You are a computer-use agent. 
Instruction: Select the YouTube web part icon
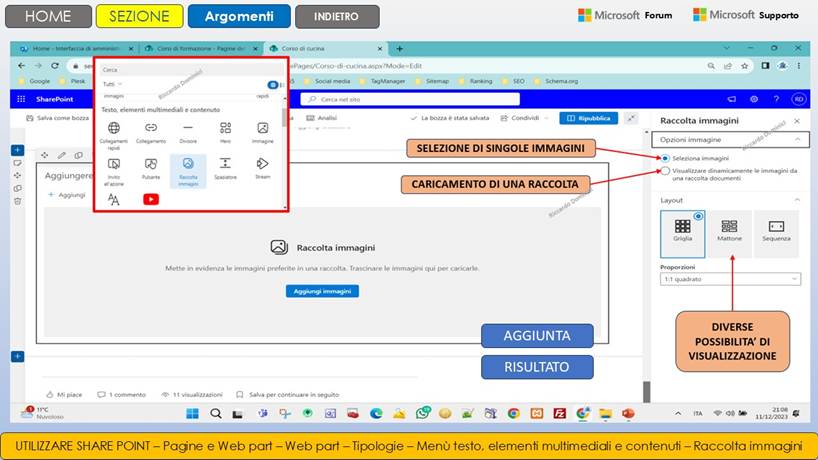pos(151,199)
